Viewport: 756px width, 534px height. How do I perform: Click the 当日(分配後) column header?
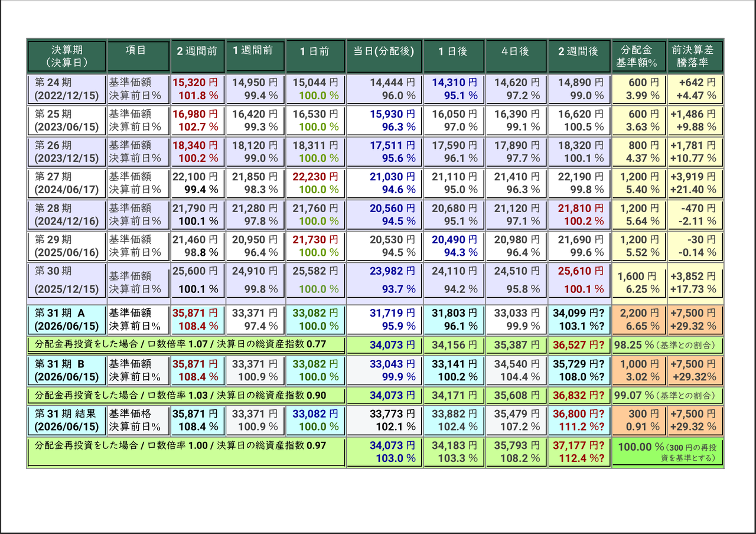(384, 56)
